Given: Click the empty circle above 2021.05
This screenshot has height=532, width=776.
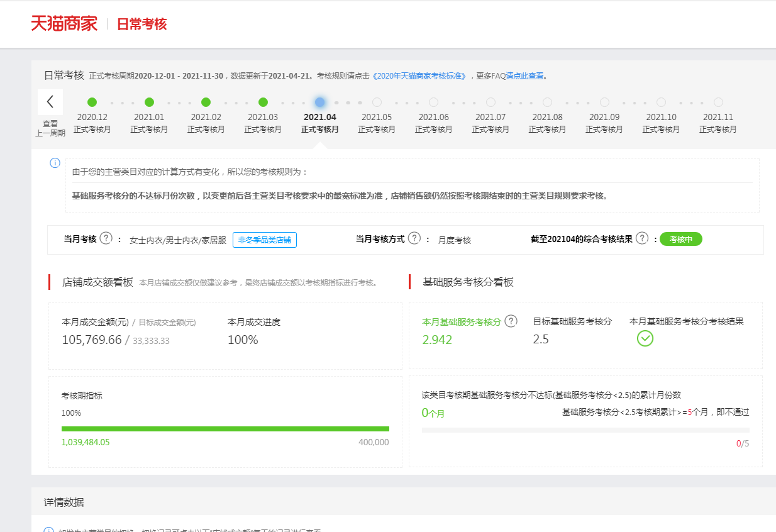Looking at the screenshot, I should pyautogui.click(x=377, y=102).
